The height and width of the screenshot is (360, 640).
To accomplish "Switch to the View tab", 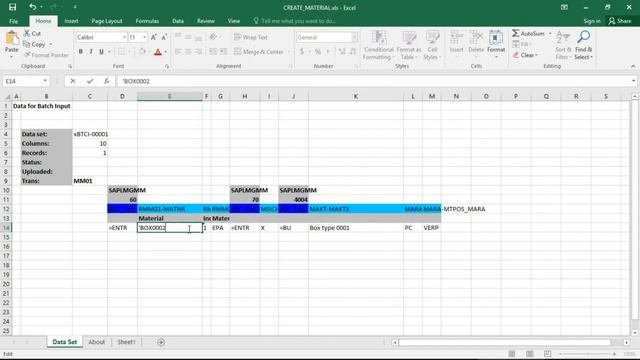I will (x=234, y=21).
